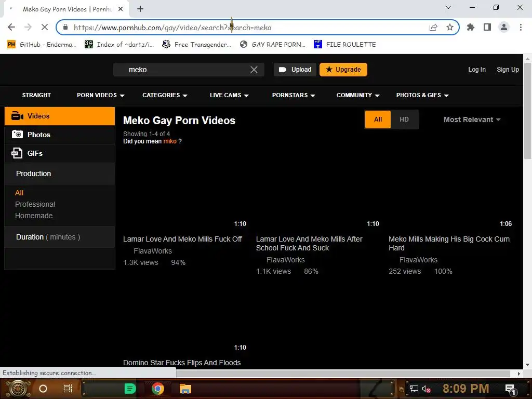Open the Windows Start button

coord(18,389)
